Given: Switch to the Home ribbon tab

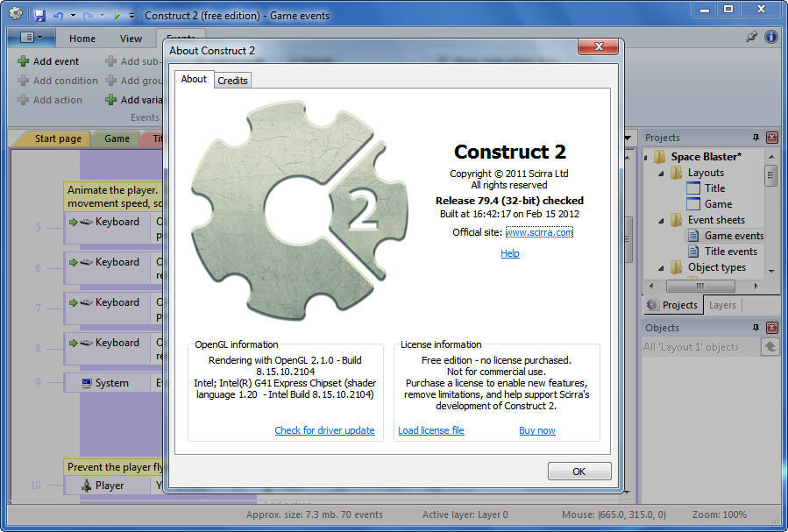Looking at the screenshot, I should point(82,39).
